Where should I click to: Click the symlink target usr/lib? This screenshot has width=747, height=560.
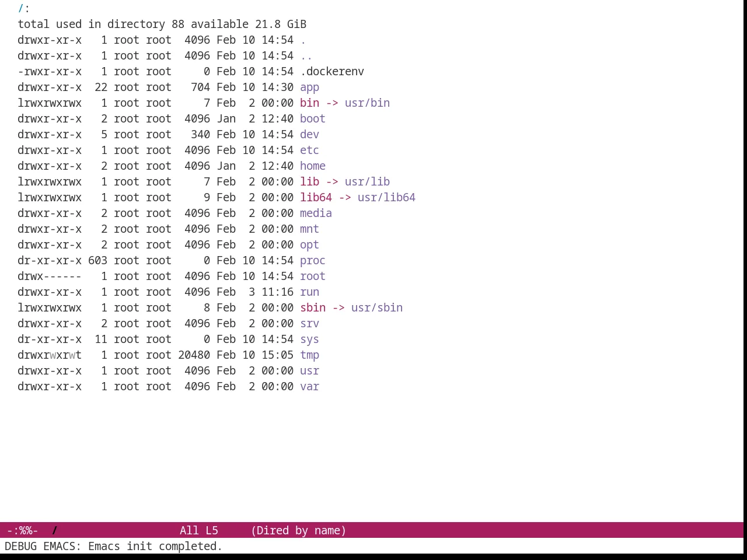point(367,181)
